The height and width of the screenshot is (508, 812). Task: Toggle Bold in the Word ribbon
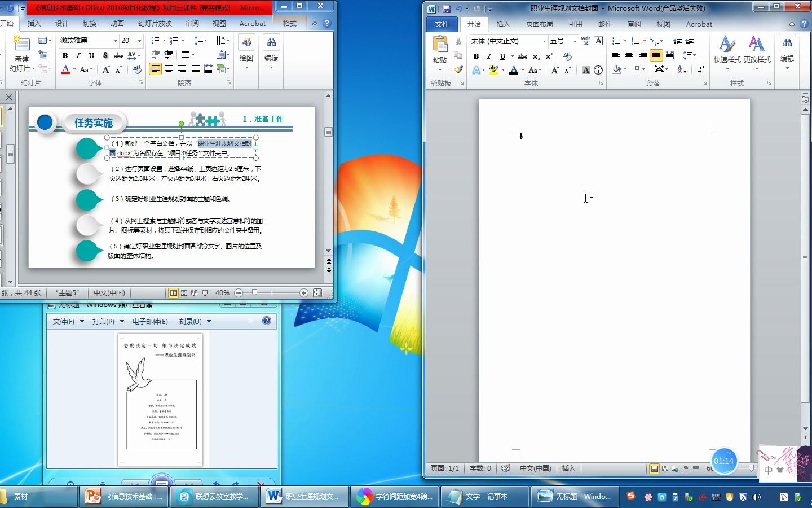pos(476,56)
